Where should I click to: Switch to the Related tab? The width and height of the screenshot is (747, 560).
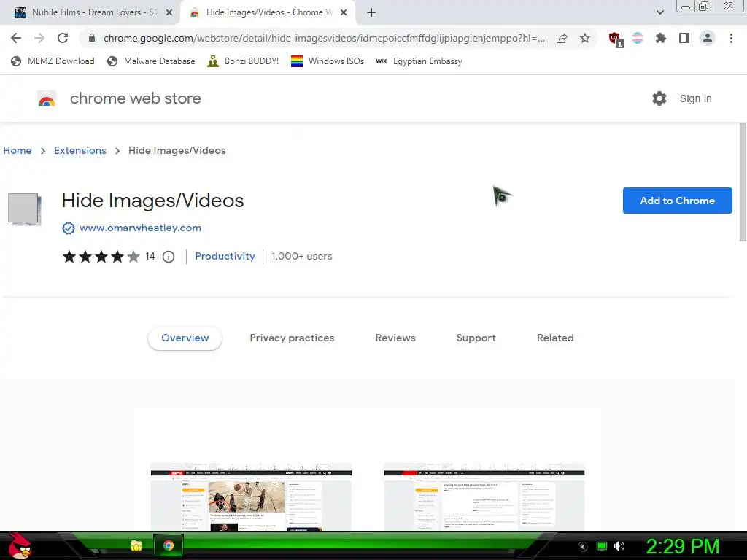tap(555, 338)
